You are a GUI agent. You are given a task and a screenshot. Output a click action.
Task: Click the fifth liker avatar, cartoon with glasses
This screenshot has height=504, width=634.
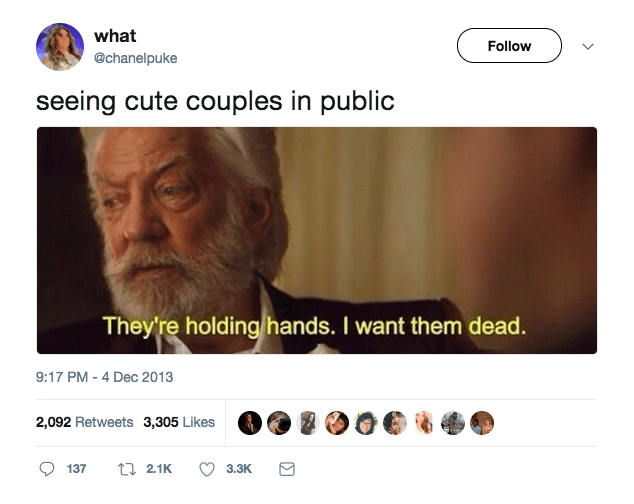(366, 423)
